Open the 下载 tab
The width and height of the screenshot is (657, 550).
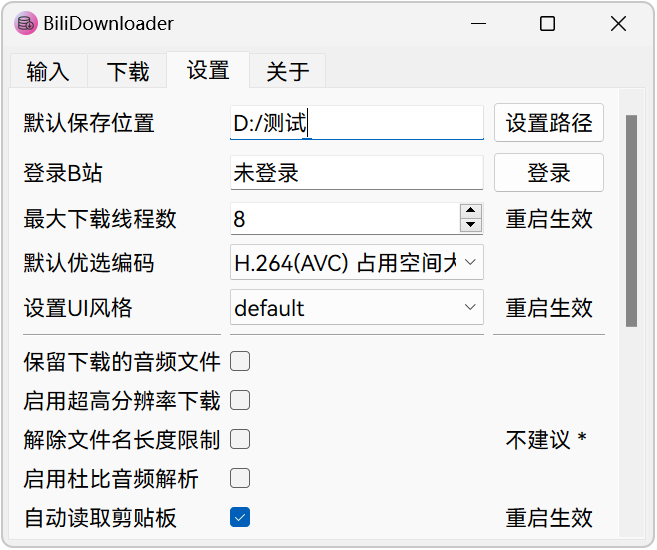127,71
